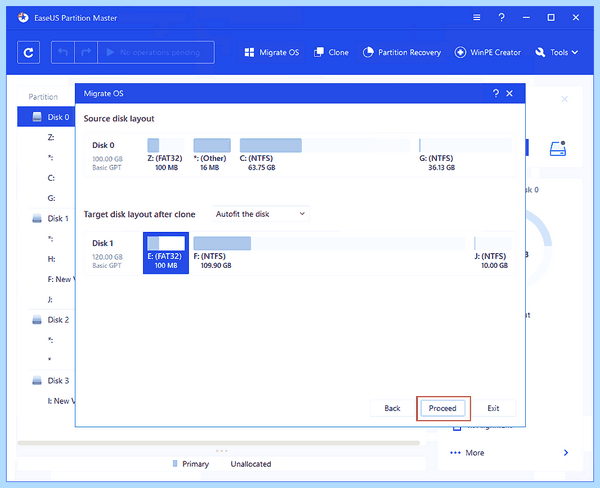600x488 pixels.
Task: Click the main window help question icon
Action: pos(501,18)
